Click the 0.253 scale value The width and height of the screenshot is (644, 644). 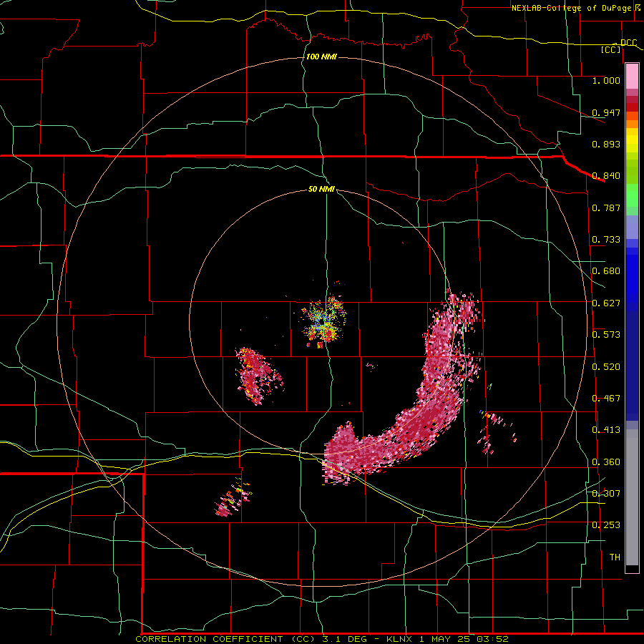click(606, 525)
